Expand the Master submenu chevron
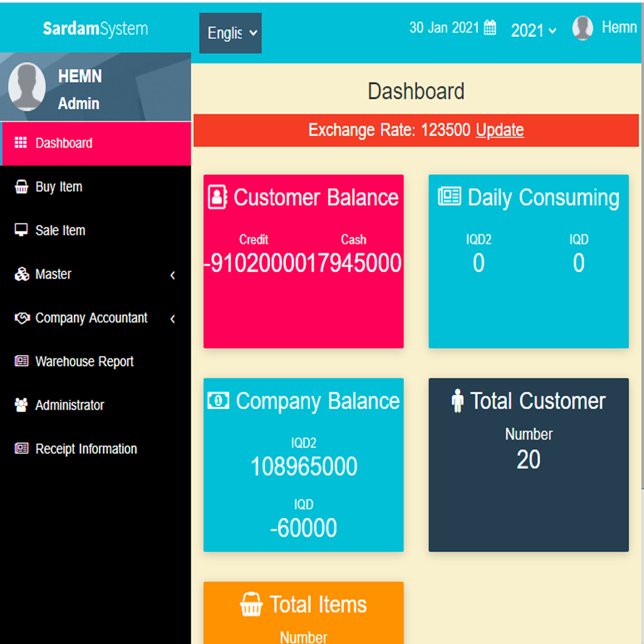The width and height of the screenshot is (644, 644). coord(173,275)
